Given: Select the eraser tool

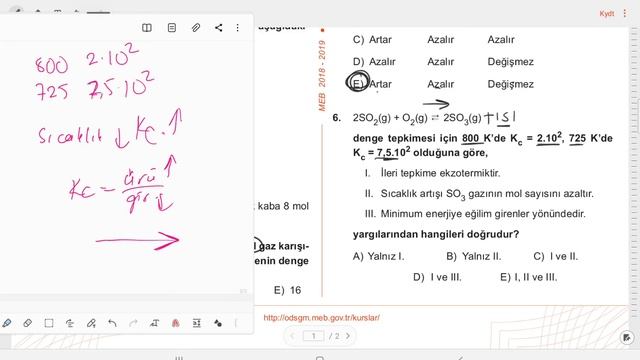Looking at the screenshot, I should [28, 323].
